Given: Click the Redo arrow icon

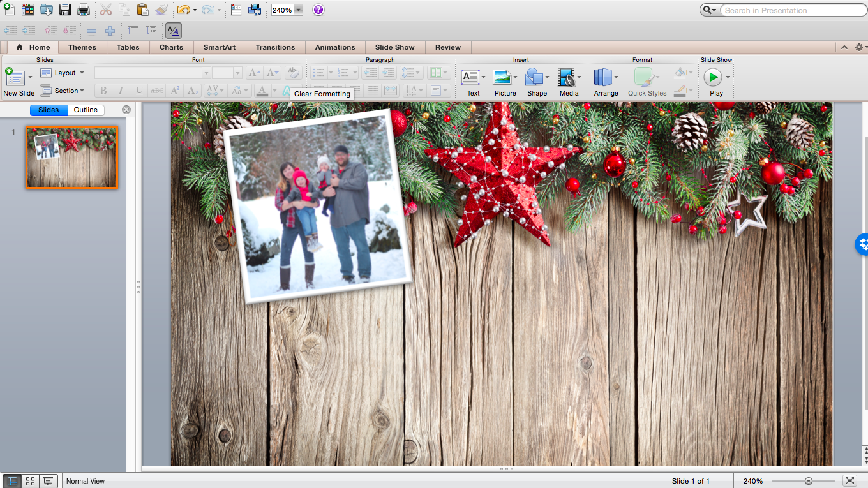Looking at the screenshot, I should point(208,10).
